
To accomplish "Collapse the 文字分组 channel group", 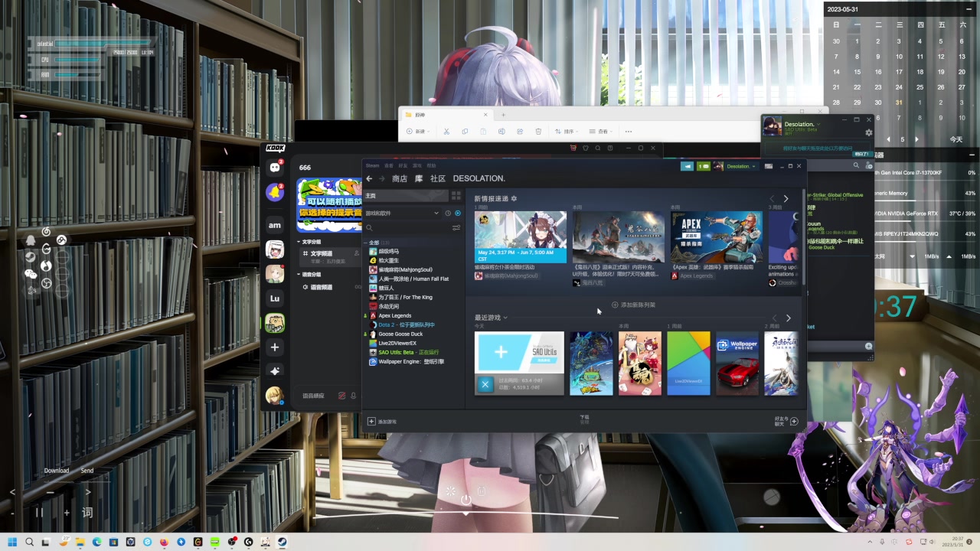I will pyautogui.click(x=310, y=242).
